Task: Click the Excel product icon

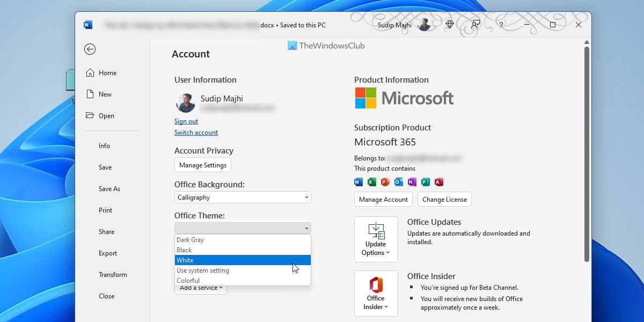Action: click(372, 182)
